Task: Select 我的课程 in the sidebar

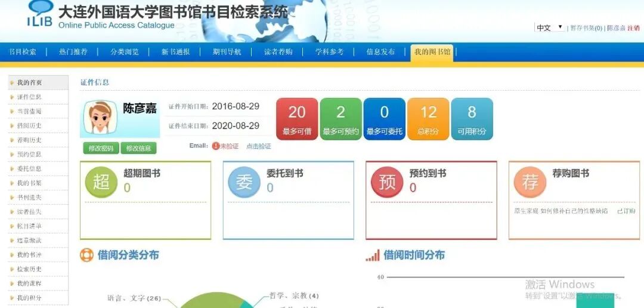Action: [38, 284]
